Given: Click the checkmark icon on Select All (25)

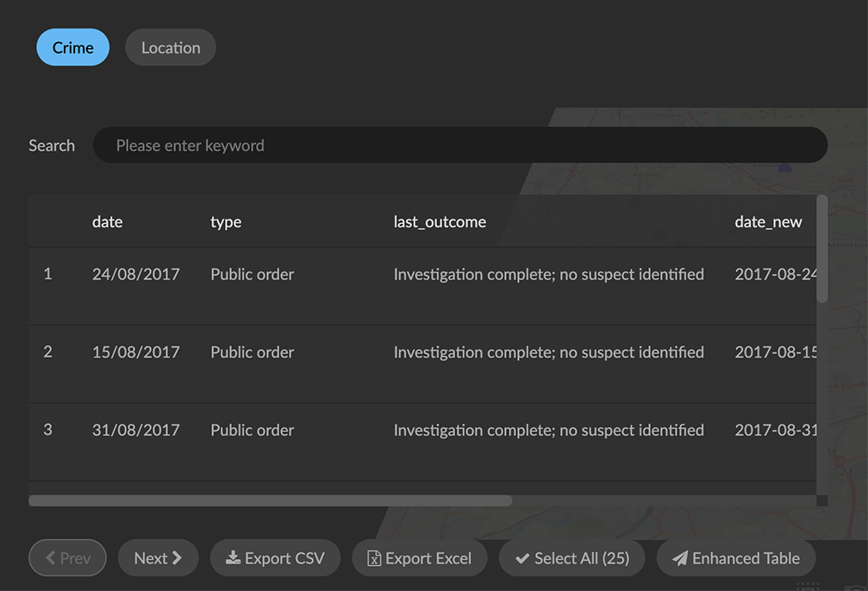Looking at the screenshot, I should 521,558.
